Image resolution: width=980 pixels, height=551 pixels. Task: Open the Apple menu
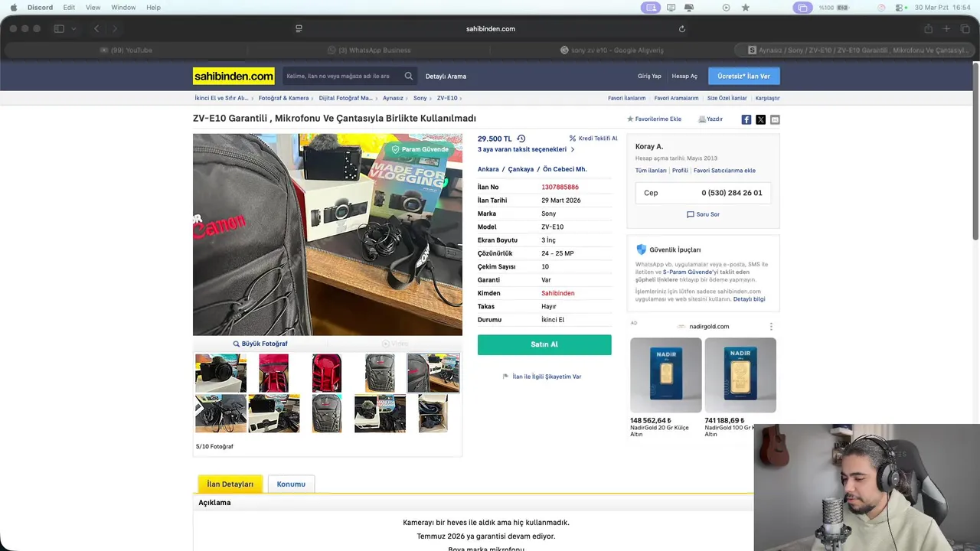(x=13, y=7)
